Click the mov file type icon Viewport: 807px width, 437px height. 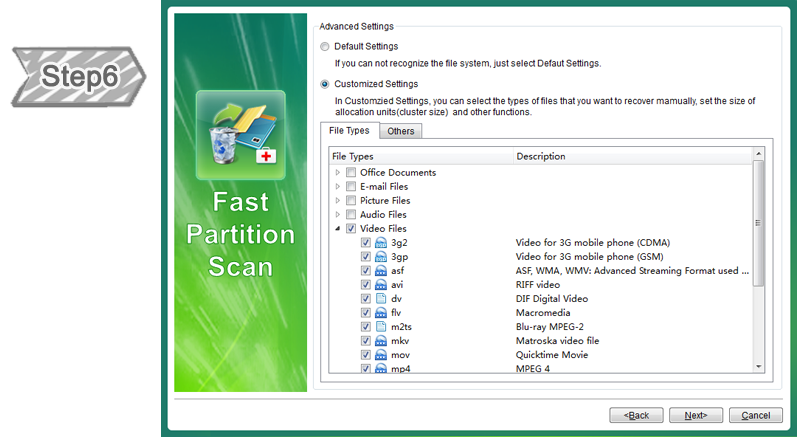click(x=380, y=355)
